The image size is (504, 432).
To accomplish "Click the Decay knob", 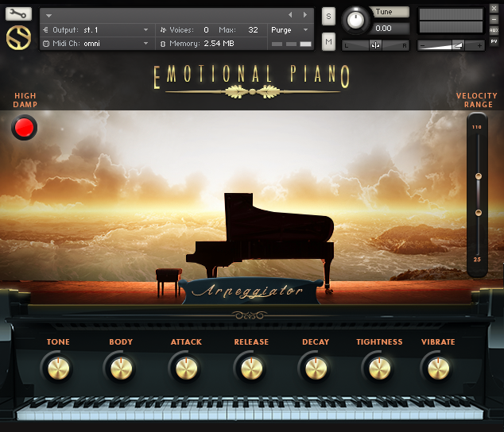I will [316, 368].
